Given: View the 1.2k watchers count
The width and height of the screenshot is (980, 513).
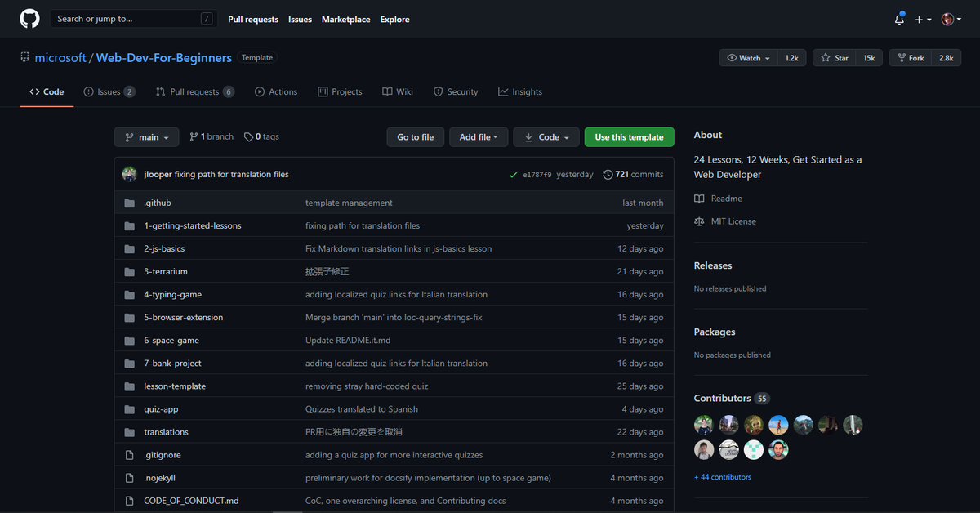Looking at the screenshot, I should pos(791,58).
